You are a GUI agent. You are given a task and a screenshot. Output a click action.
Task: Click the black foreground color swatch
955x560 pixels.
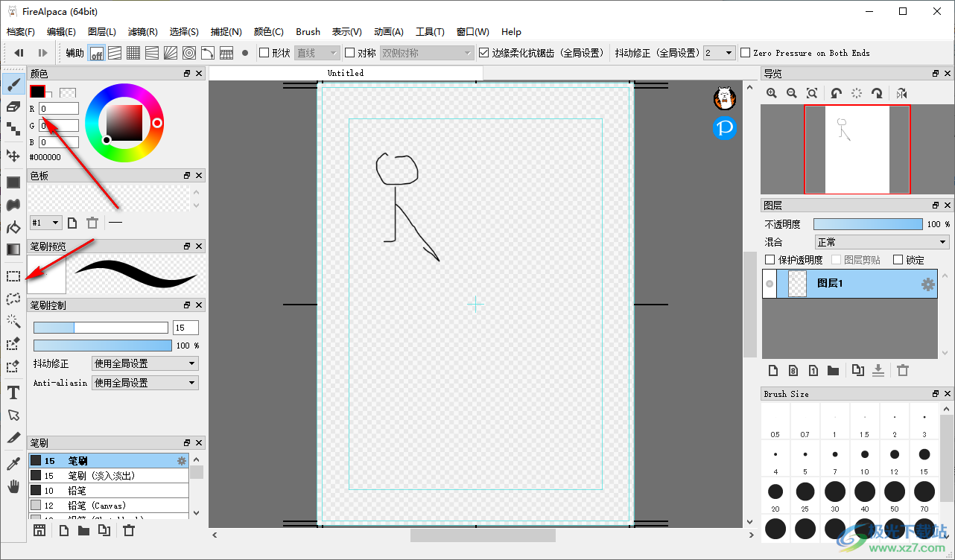coord(37,91)
